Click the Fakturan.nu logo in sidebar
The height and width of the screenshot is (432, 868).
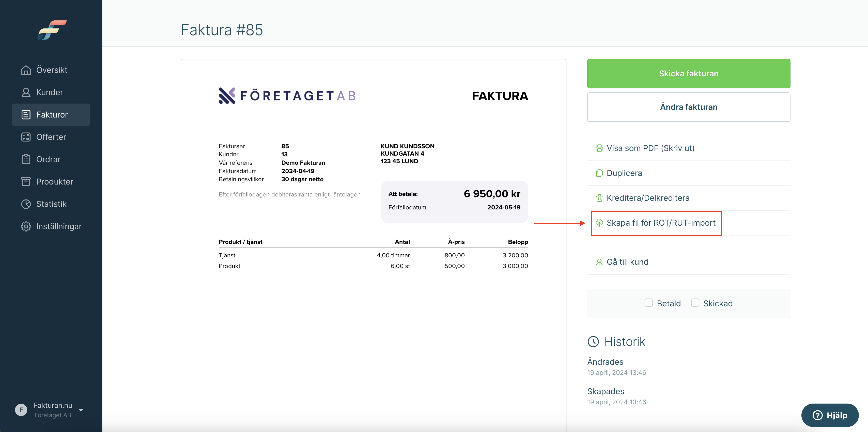[52, 30]
